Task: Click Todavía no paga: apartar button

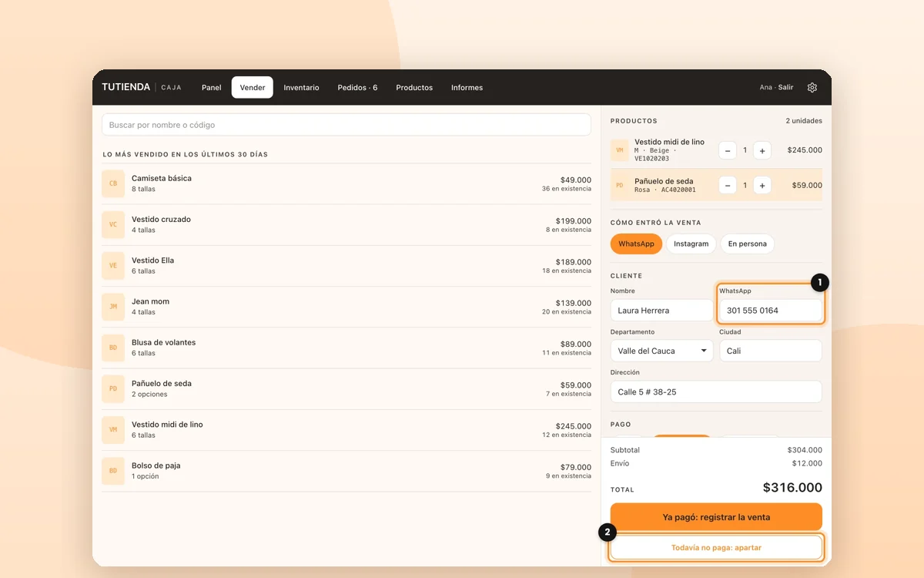Action: click(716, 548)
